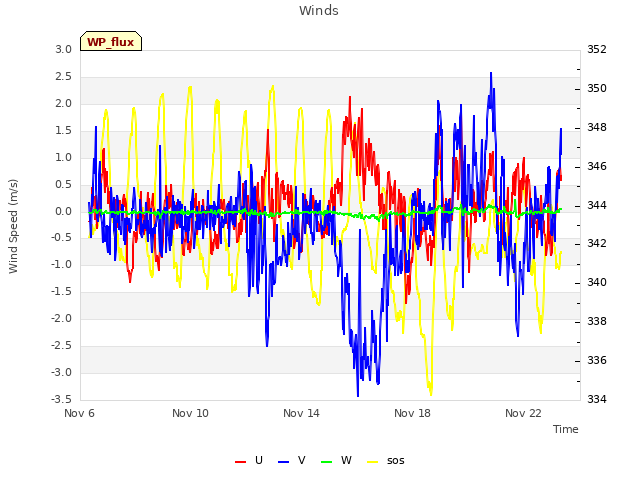Image resolution: width=640 pixels, height=480 pixels.
Task: Click the Nov 14 x-axis tick label
Action: tap(301, 413)
